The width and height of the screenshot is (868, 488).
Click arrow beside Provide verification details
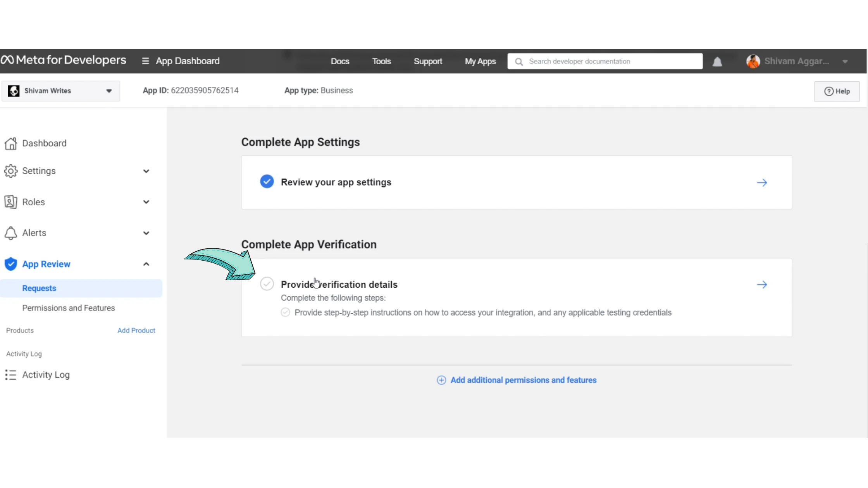(x=762, y=285)
